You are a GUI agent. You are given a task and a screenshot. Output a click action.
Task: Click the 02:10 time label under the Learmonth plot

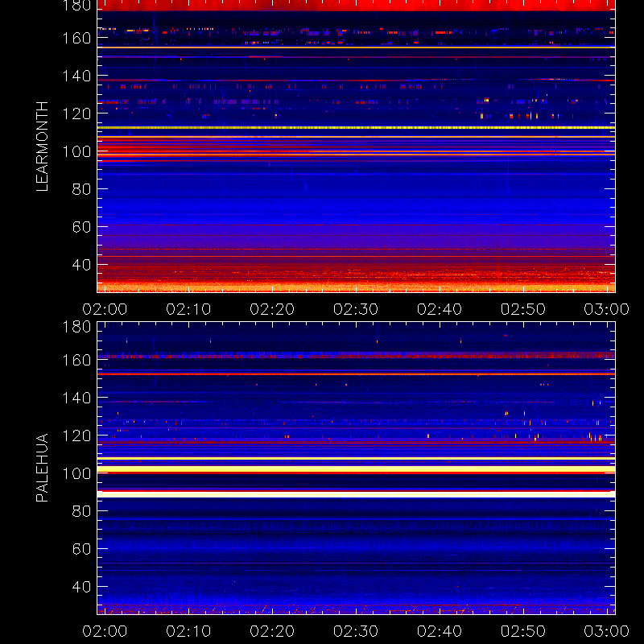(x=188, y=309)
